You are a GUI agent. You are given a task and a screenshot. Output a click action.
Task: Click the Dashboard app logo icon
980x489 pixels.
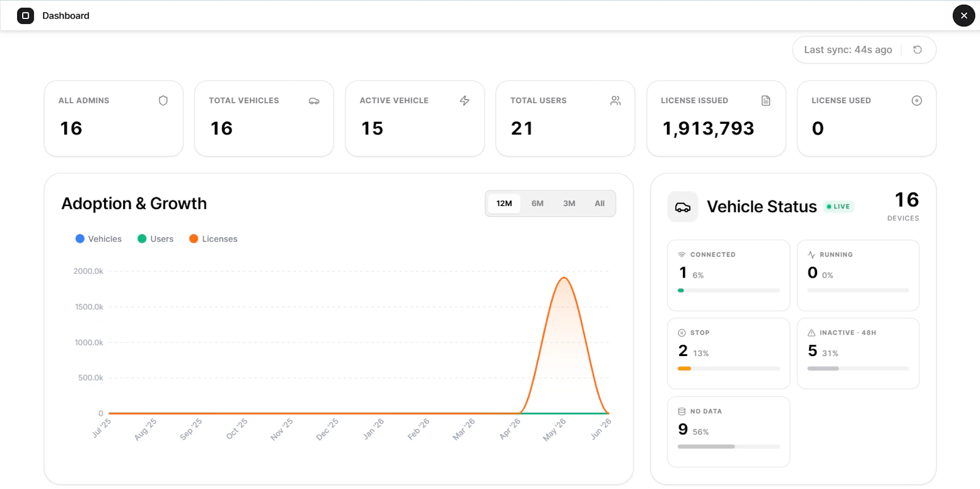tap(25, 15)
